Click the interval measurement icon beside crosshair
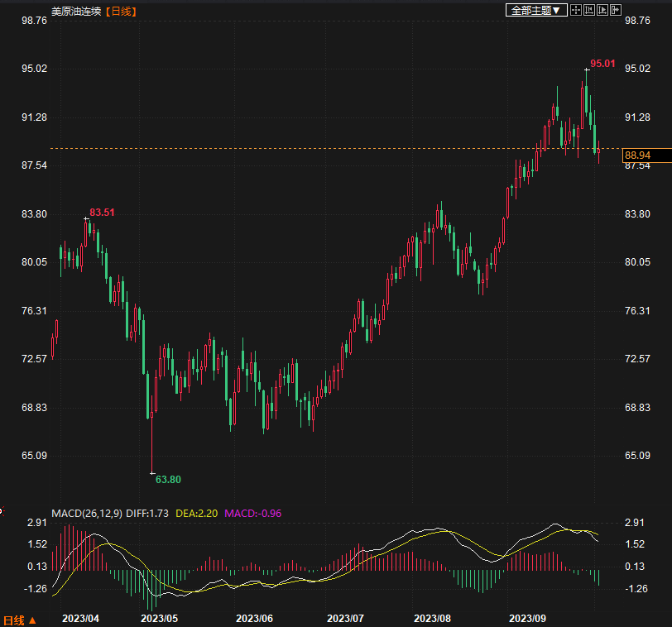This screenshot has height=627, width=672. 589,10
